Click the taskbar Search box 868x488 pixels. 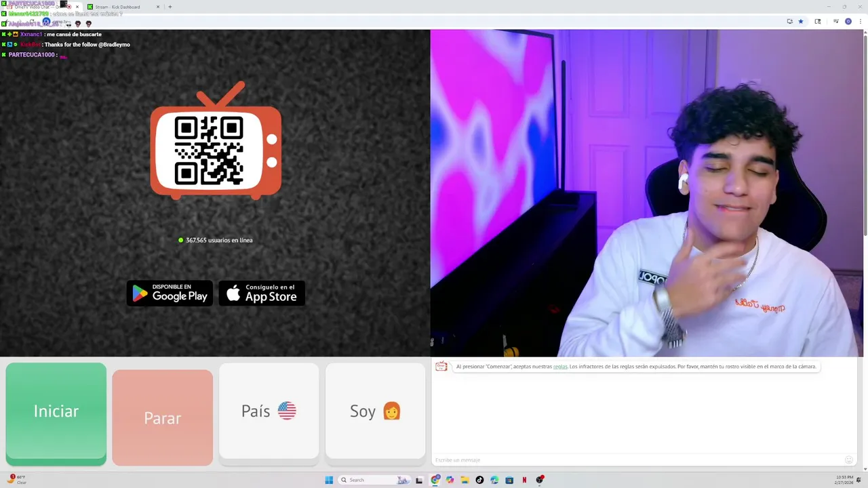click(375, 480)
